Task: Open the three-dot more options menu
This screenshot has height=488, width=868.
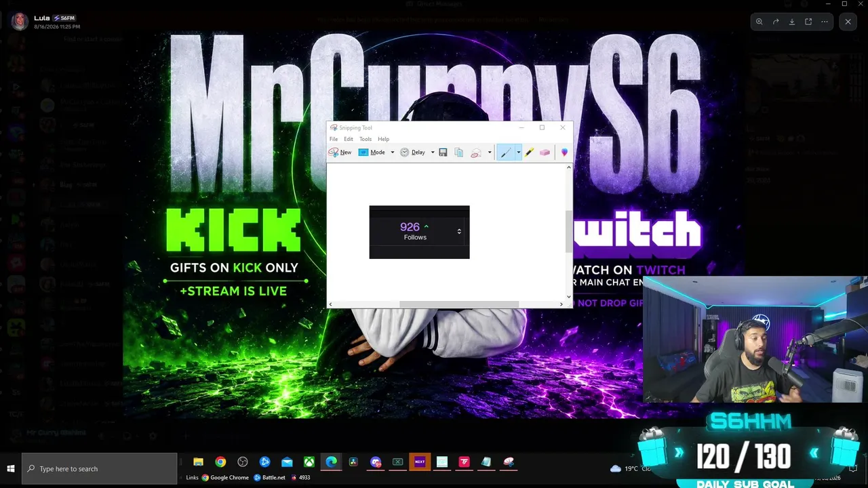Action: 825,22
